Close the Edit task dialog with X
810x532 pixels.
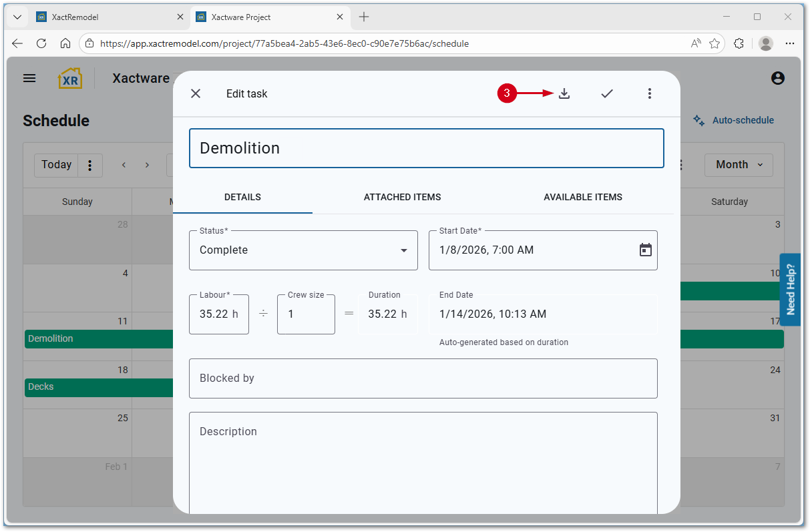[x=196, y=93]
